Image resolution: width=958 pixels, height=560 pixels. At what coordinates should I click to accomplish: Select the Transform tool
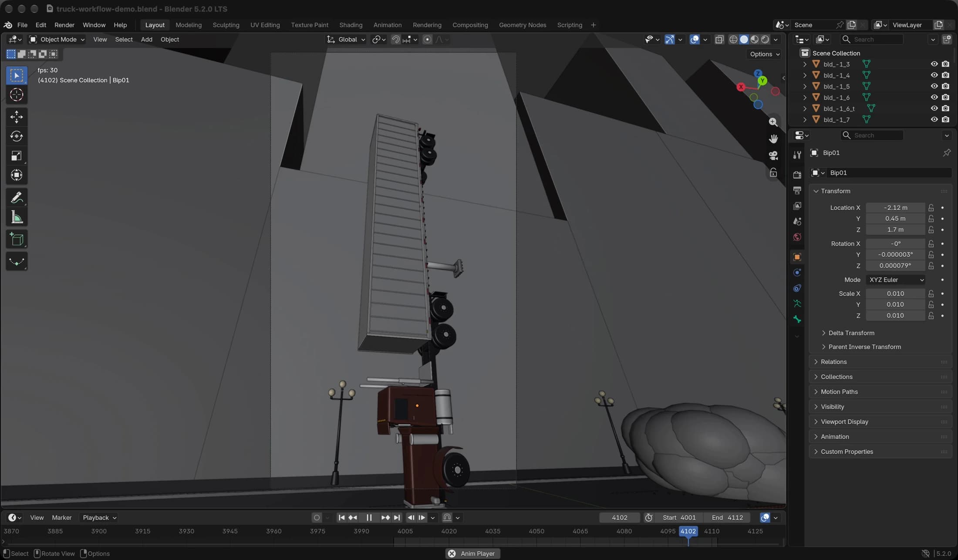tap(17, 175)
